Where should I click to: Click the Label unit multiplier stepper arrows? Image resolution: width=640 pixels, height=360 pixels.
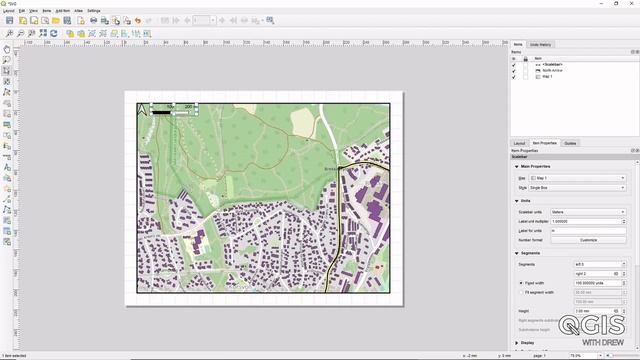623,221
